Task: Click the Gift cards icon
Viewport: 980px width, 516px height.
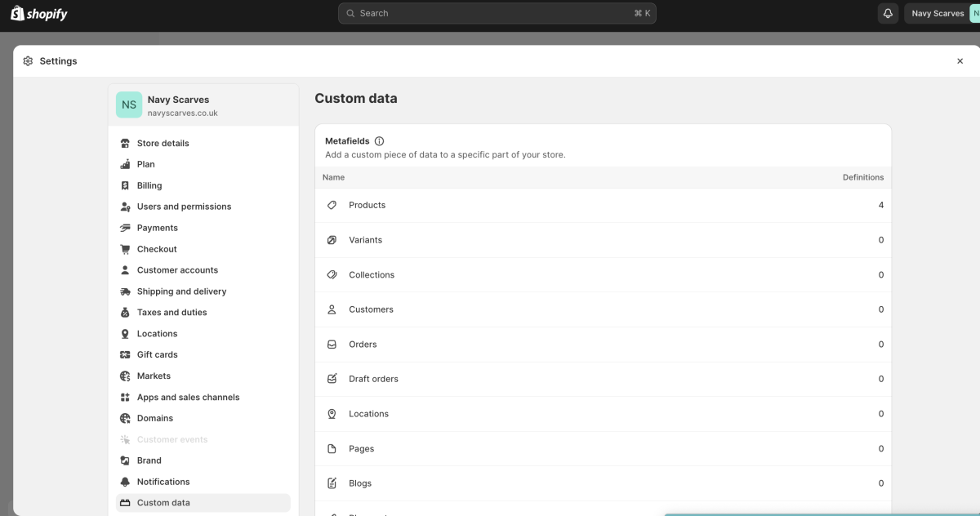Action: click(125, 355)
